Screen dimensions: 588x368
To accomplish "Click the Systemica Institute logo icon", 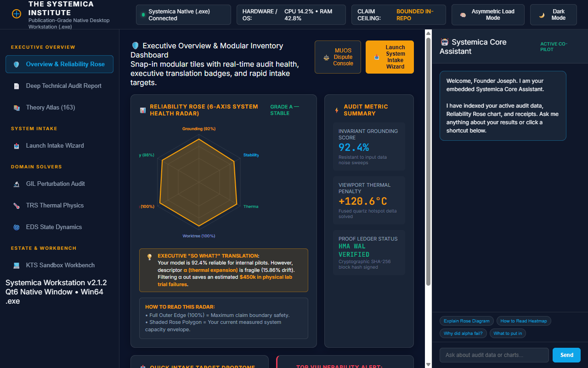I will [16, 14].
